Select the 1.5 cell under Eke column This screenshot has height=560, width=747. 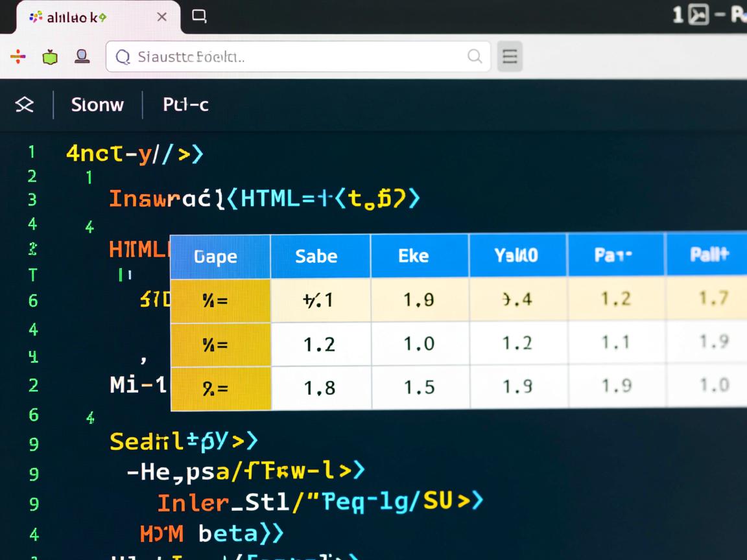click(419, 387)
